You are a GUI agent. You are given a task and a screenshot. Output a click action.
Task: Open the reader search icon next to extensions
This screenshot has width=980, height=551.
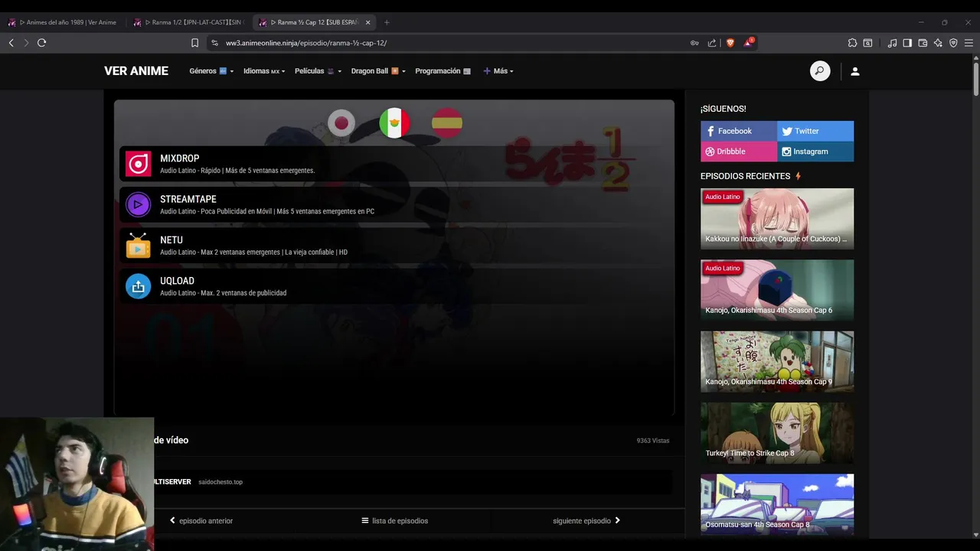(867, 43)
